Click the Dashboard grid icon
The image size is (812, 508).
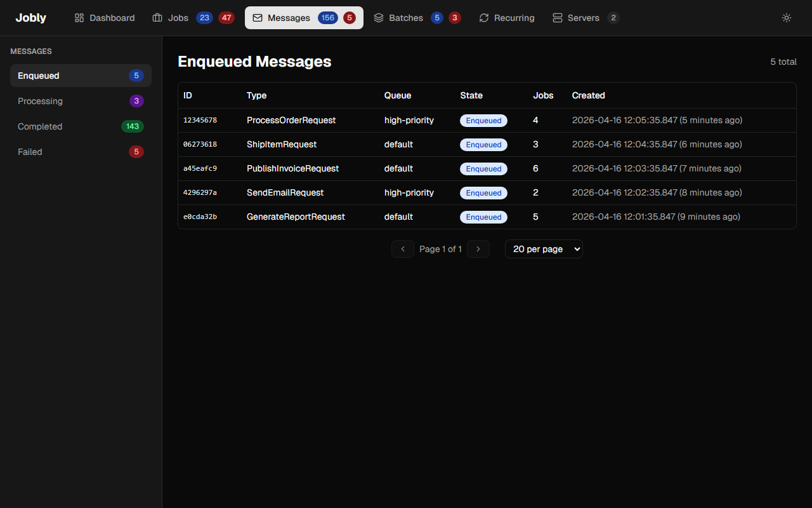click(79, 18)
